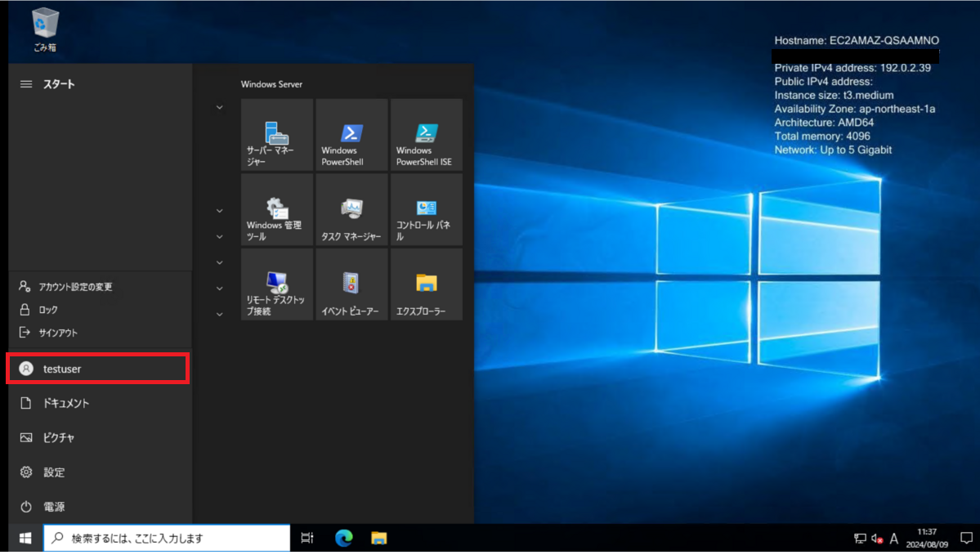This screenshot has height=555, width=980.
Task: Click the Windows Server tile group heading
Action: click(271, 83)
